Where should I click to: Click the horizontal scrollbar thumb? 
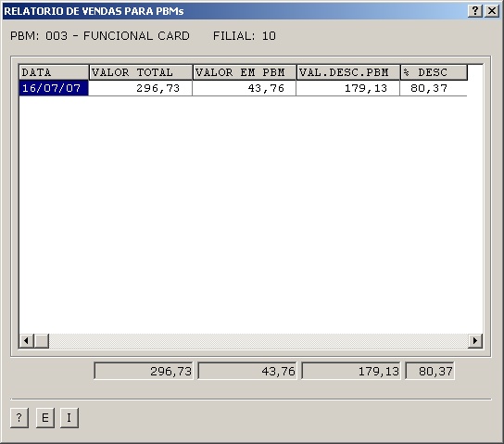click(x=42, y=340)
